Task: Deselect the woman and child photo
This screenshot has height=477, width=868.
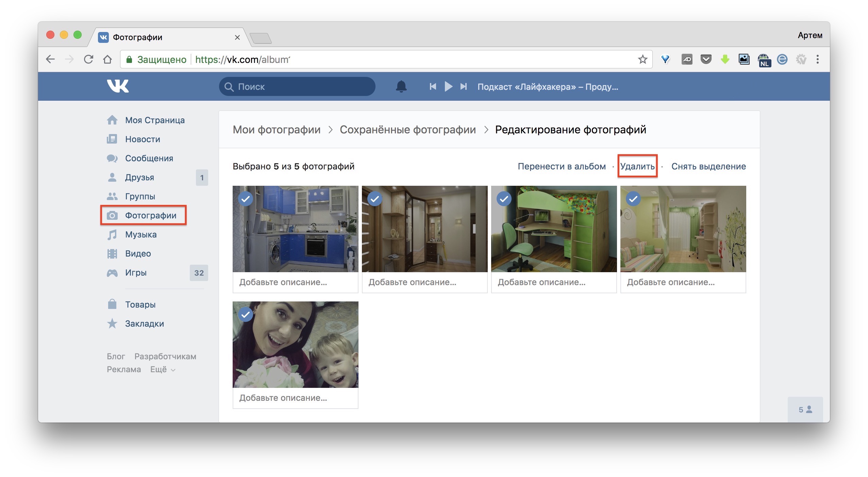Action: 246,315
